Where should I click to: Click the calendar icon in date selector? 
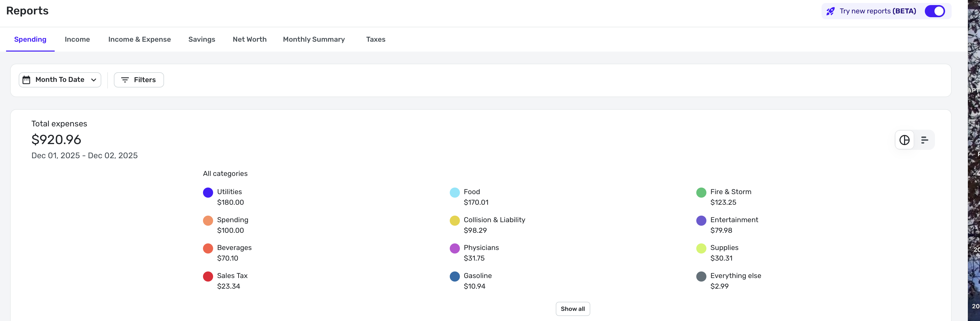26,80
